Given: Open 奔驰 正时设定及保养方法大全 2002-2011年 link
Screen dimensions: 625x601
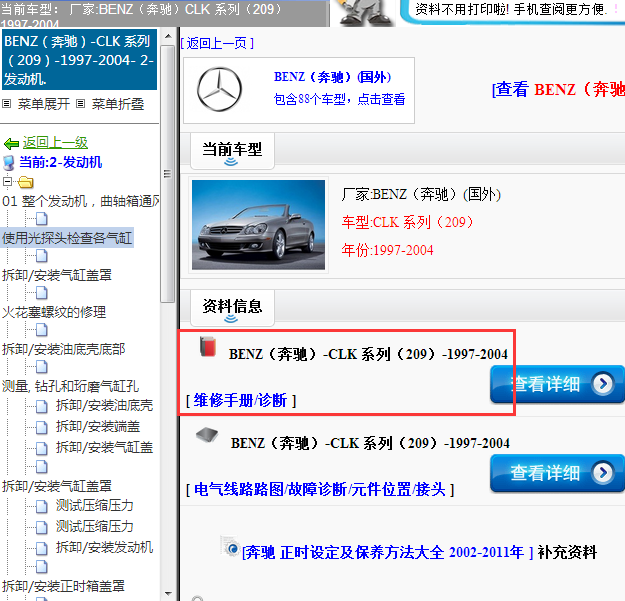Looking at the screenshot, I should coord(387,552).
